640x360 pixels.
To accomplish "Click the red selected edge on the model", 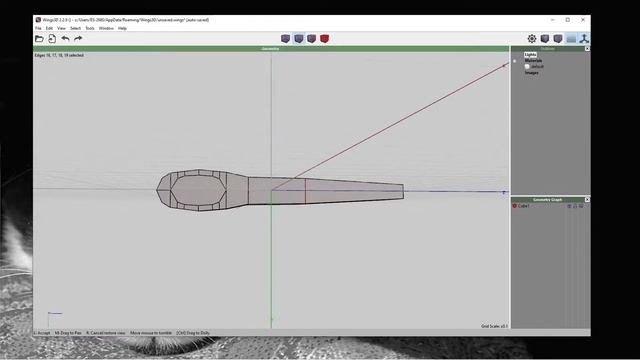I will click(x=305, y=190).
